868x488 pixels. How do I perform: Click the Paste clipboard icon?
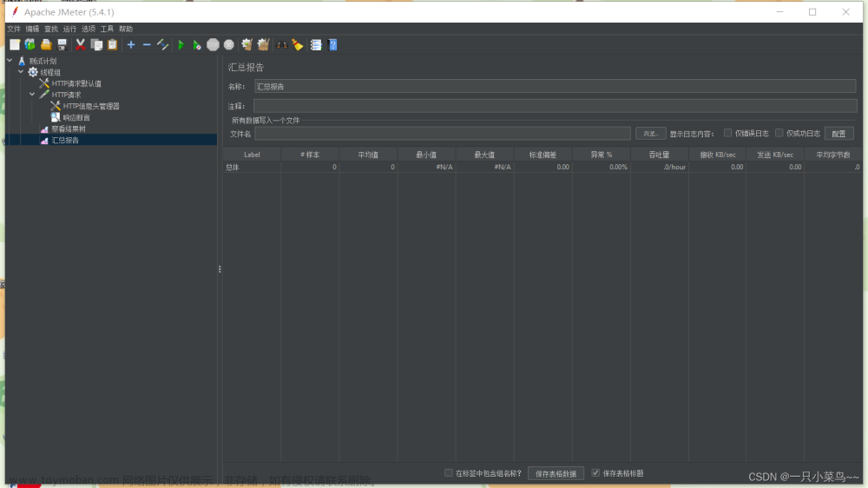coord(112,45)
